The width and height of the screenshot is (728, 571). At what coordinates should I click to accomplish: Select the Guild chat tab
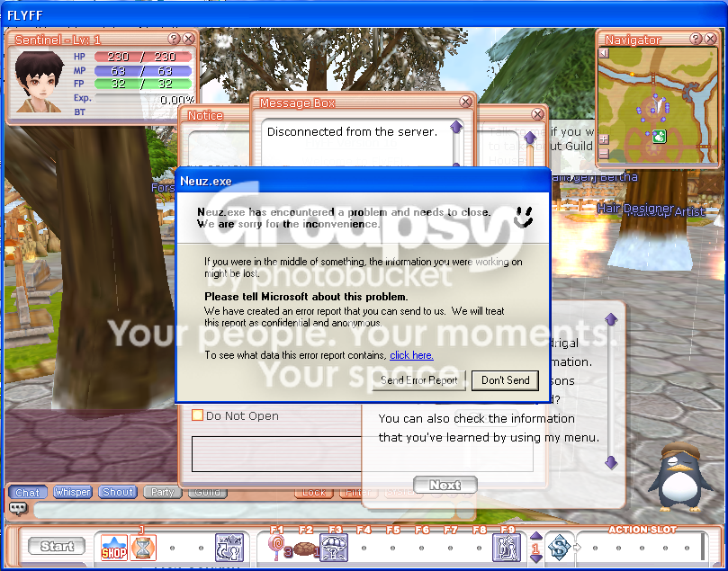click(207, 492)
